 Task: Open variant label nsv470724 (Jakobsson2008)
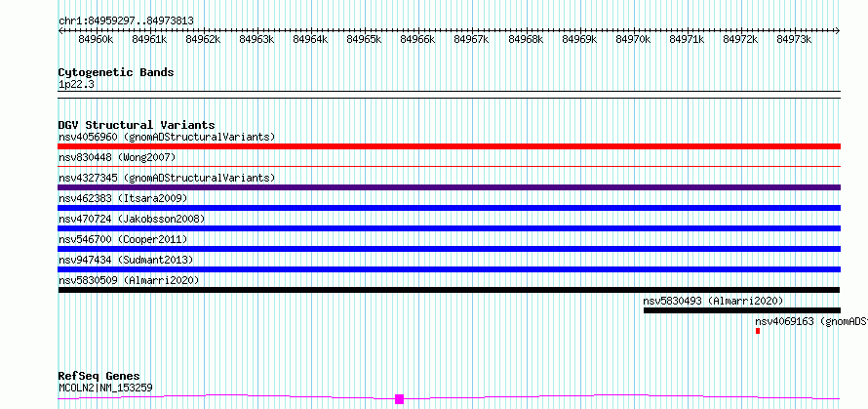click(x=132, y=219)
